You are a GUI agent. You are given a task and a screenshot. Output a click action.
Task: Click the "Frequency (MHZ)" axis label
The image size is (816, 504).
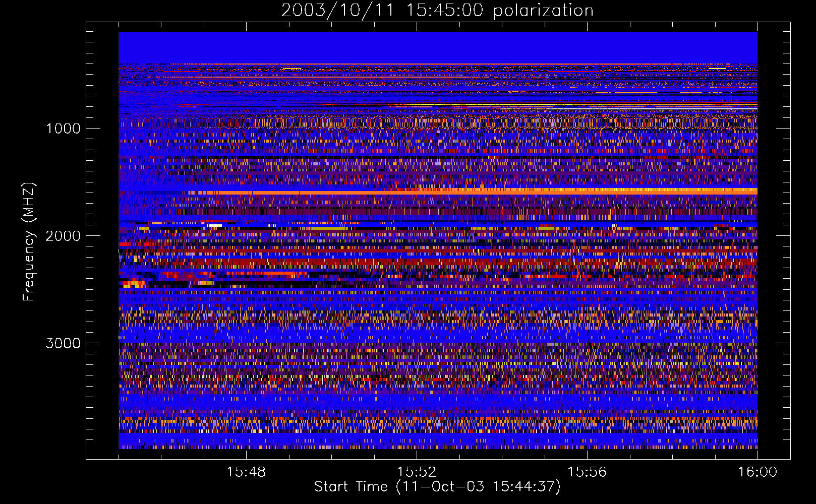click(29, 242)
